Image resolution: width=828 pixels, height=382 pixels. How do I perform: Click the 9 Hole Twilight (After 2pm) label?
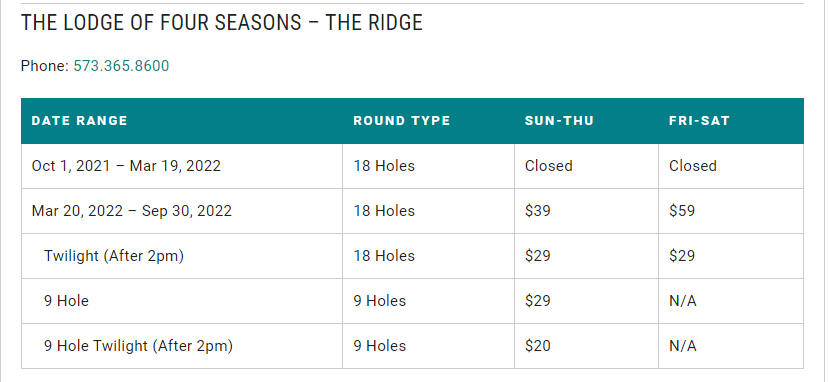coord(138,346)
